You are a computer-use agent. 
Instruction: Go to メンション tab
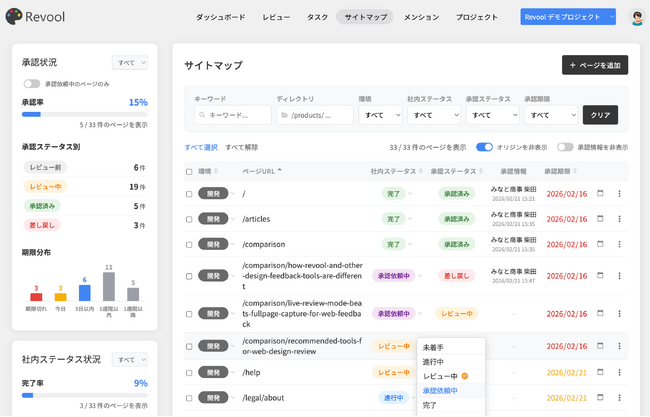[422, 17]
